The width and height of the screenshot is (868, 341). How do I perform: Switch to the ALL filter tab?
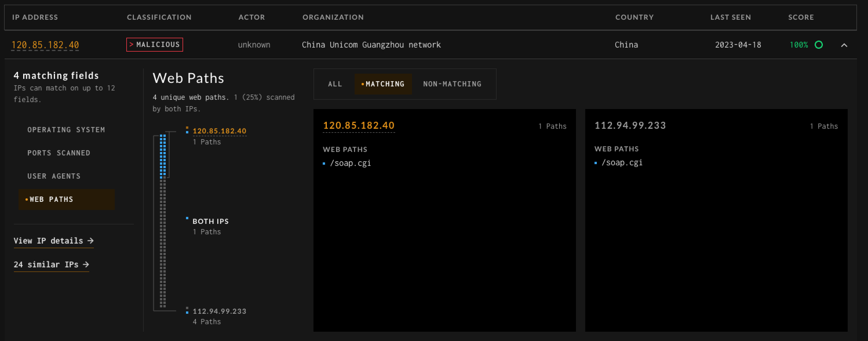pos(335,84)
